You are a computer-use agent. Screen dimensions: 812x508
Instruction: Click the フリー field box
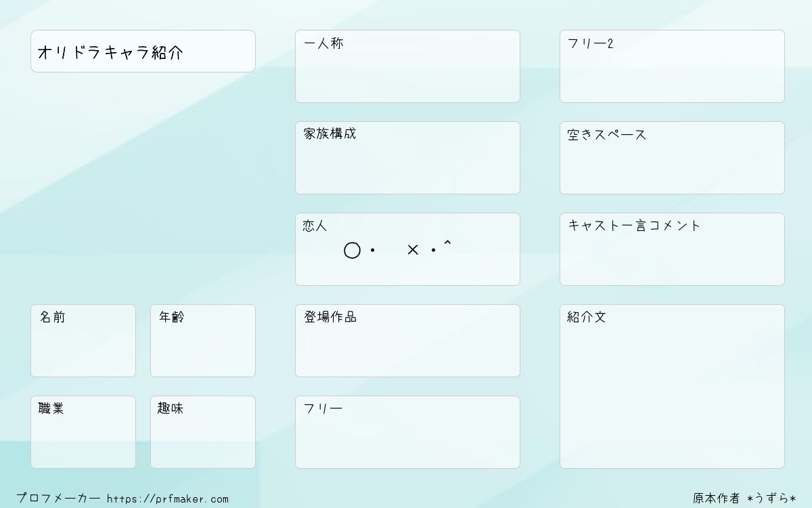point(407,432)
